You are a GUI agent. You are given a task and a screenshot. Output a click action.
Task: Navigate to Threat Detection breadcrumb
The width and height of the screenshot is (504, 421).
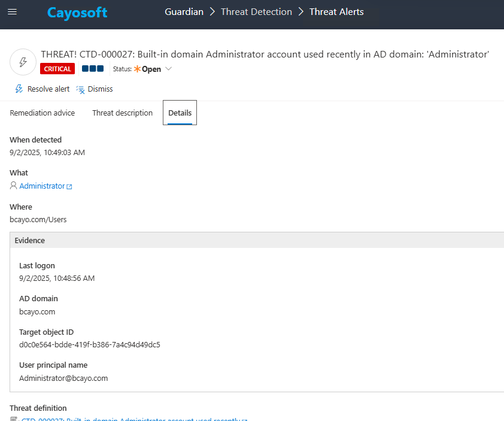[x=256, y=12]
